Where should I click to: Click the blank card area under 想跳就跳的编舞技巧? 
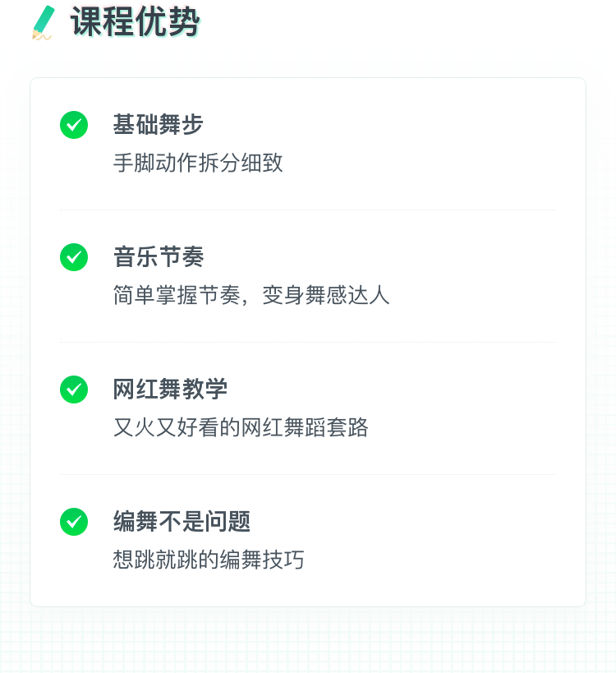(x=307, y=590)
